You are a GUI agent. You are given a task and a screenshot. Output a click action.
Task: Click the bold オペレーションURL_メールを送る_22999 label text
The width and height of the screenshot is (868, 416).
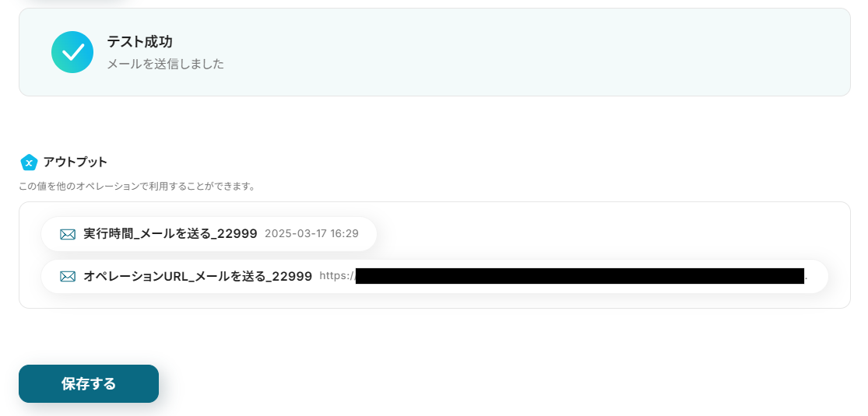(198, 276)
